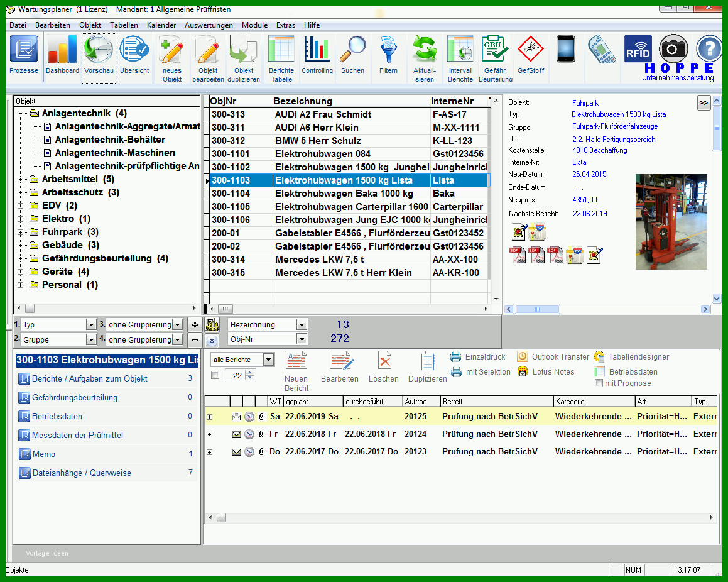Click the smartphone toolbar icon
The image size is (728, 582).
[566, 49]
